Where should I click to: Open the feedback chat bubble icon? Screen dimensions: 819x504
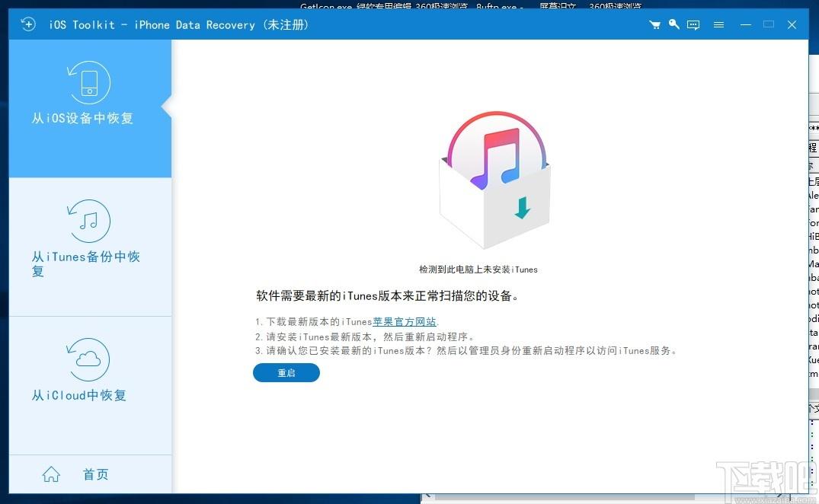693,24
